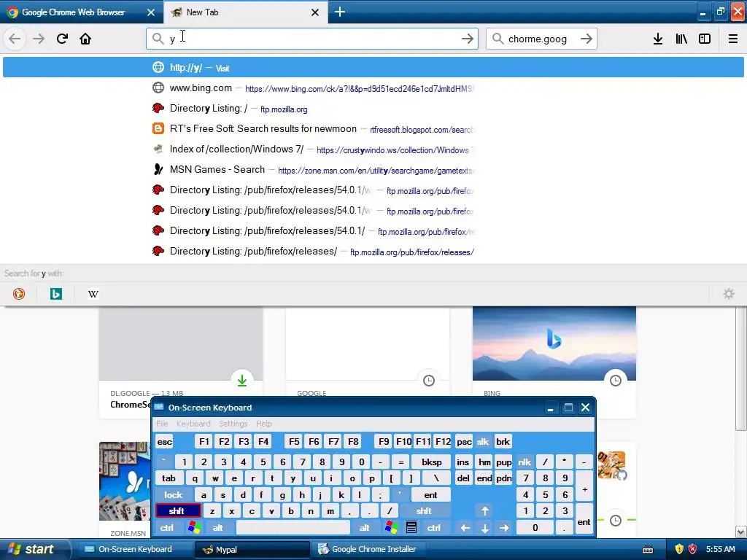Switch to Mypal taskbar button

click(252, 549)
